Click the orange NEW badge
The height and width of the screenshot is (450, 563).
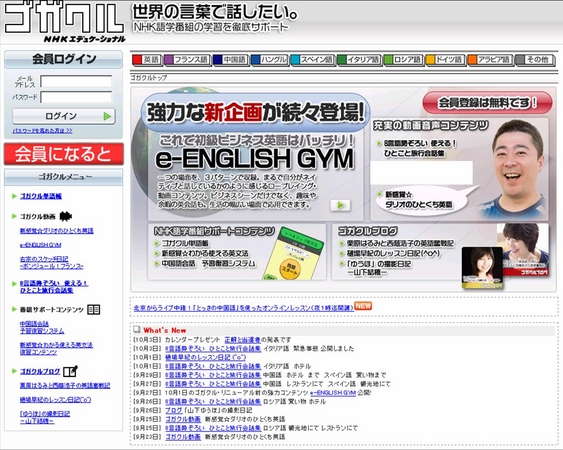click(x=363, y=306)
